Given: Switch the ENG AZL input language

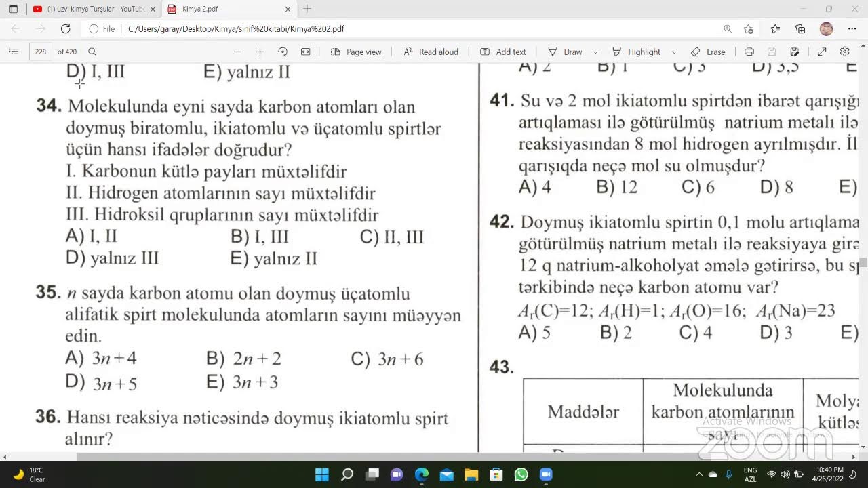Looking at the screenshot, I should coord(750,474).
